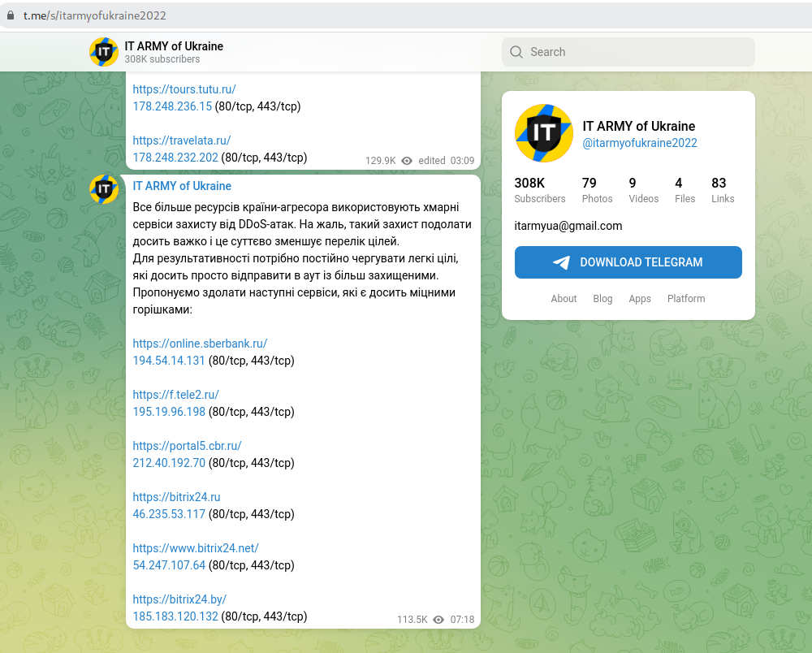
Task: View the 4 Files section
Action: click(x=685, y=190)
